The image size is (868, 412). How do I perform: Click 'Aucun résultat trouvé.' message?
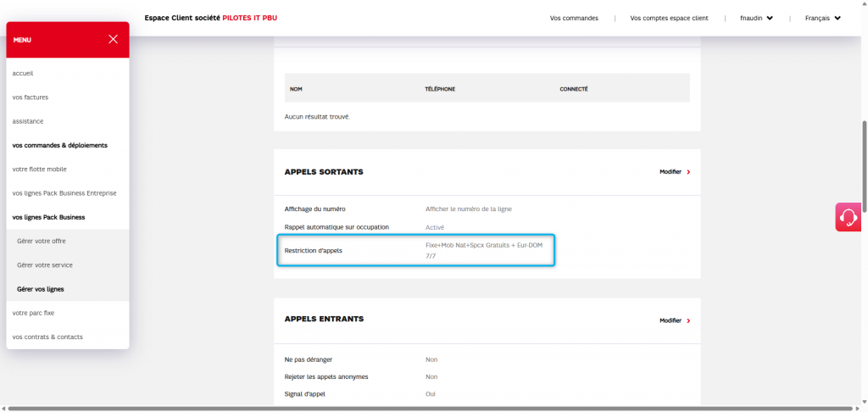pyautogui.click(x=317, y=117)
